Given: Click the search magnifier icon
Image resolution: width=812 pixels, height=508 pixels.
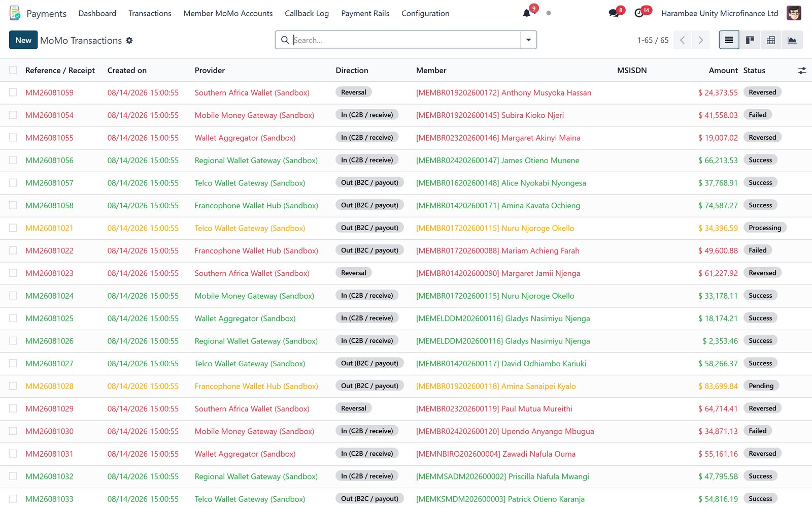Looking at the screenshot, I should tap(285, 40).
